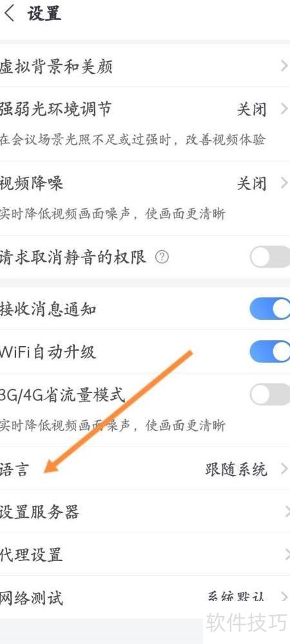Open the 网络测试 option showing 系统默认
Image resolution: width=290 pixels, height=644 pixels.
[x=145, y=597]
